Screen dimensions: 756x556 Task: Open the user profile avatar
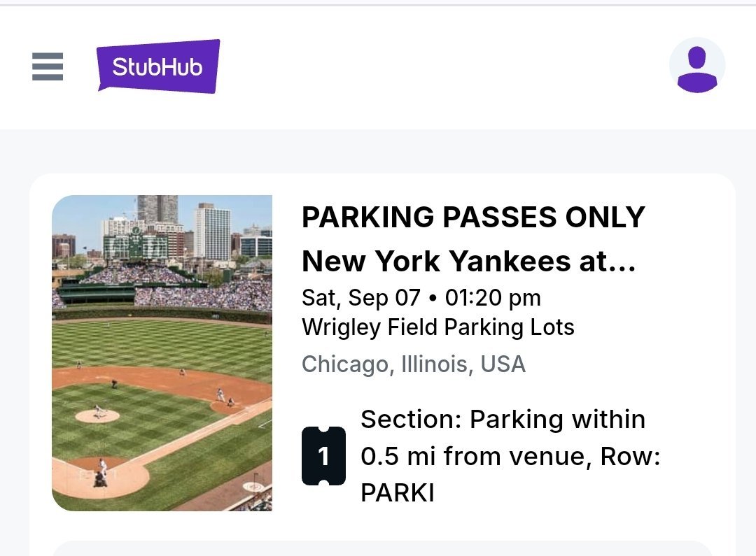(696, 65)
